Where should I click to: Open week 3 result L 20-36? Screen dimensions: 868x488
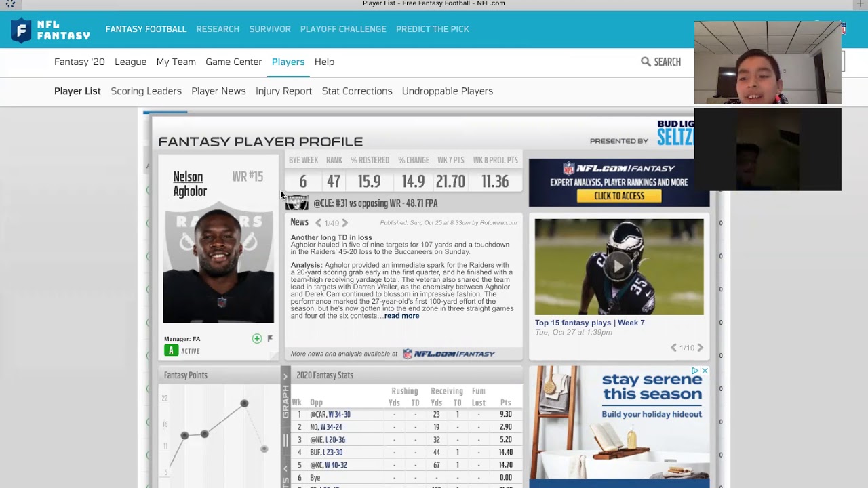[x=336, y=440]
